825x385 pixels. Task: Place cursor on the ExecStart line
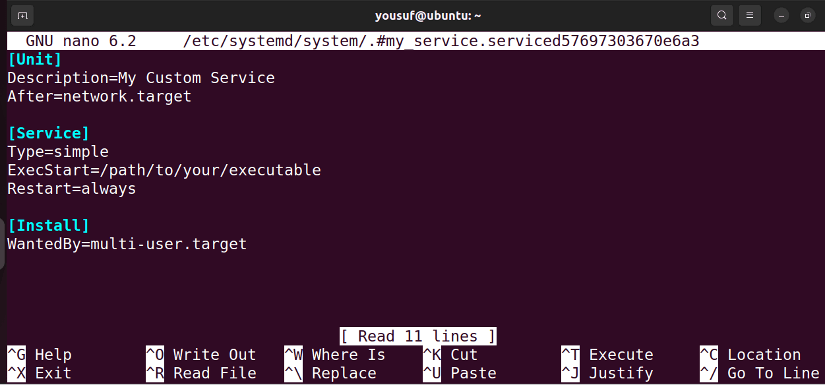164,170
